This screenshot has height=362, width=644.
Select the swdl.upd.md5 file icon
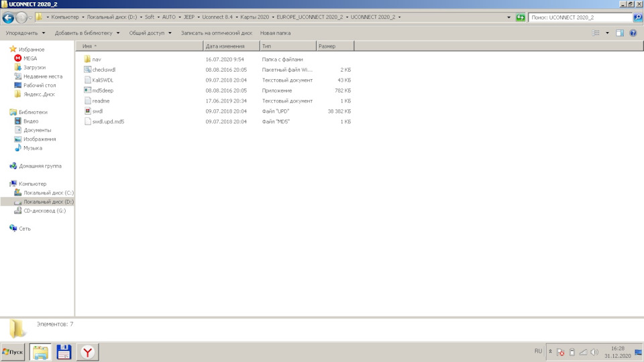click(x=87, y=121)
